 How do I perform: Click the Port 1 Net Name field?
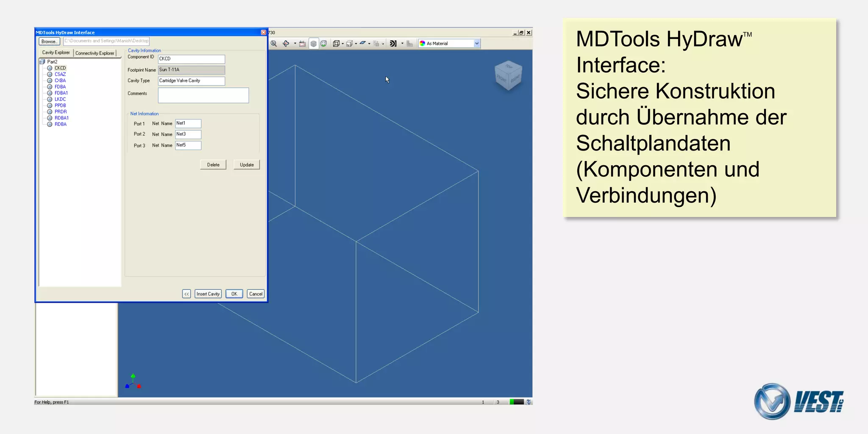[188, 123]
